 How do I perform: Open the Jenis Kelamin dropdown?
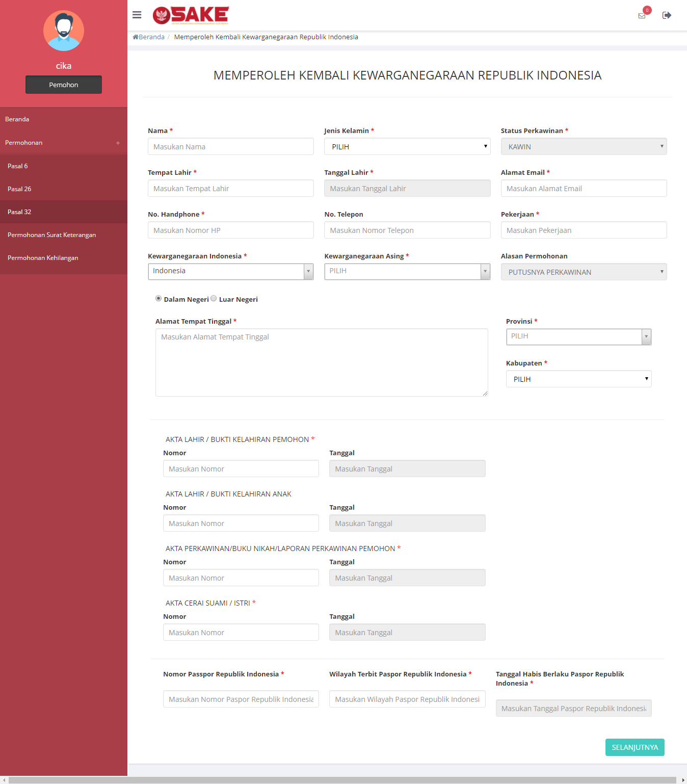[407, 146]
